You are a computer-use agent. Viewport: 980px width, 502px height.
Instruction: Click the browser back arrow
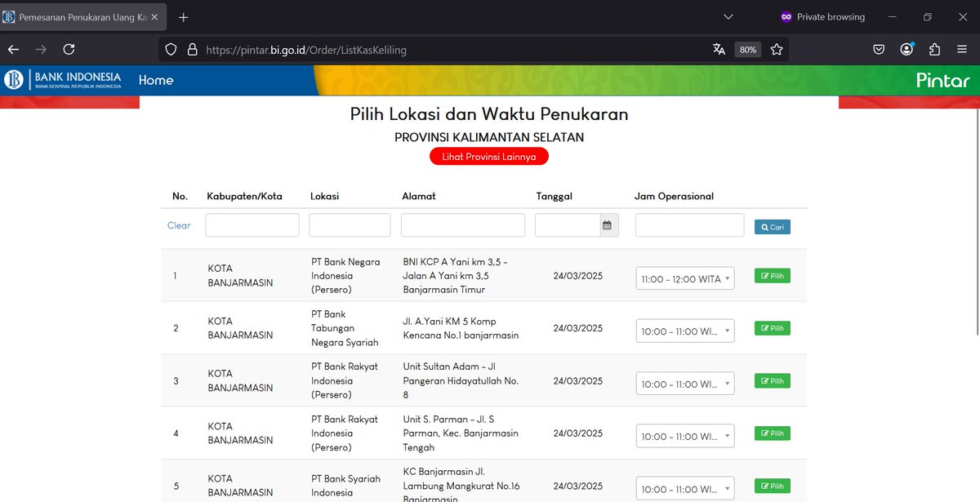pyautogui.click(x=13, y=50)
